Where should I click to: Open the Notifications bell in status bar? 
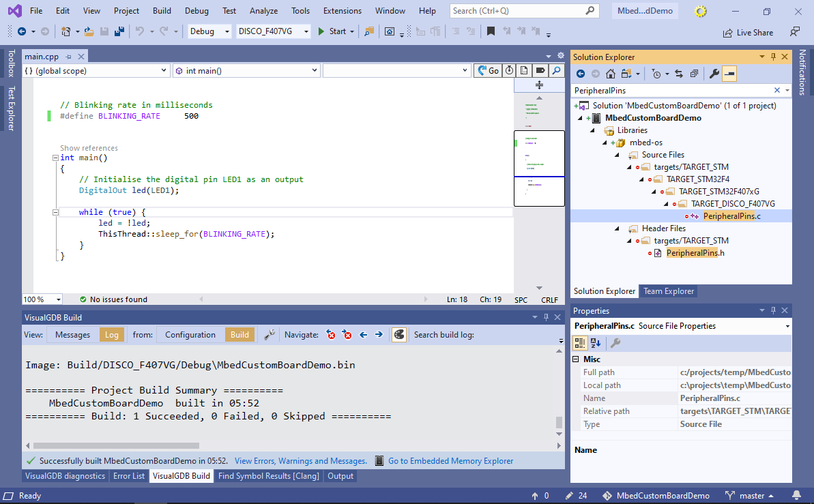click(796, 496)
